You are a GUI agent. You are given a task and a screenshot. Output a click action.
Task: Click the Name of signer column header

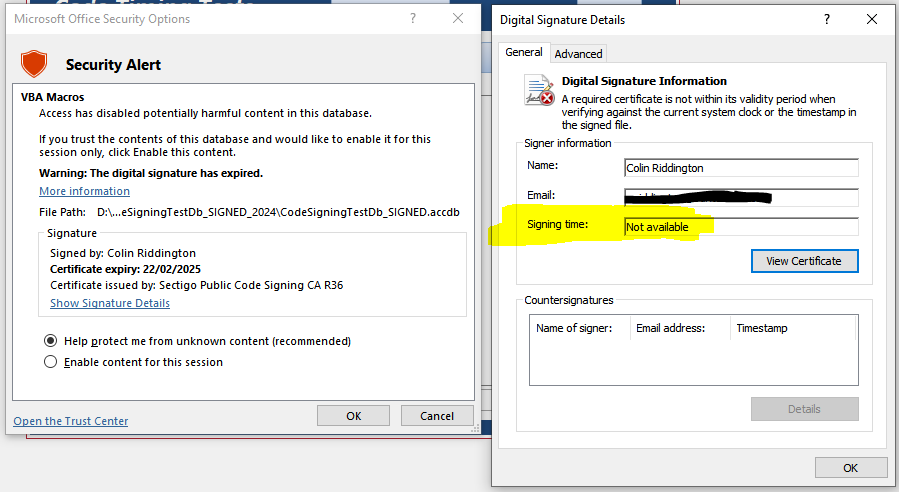580,328
